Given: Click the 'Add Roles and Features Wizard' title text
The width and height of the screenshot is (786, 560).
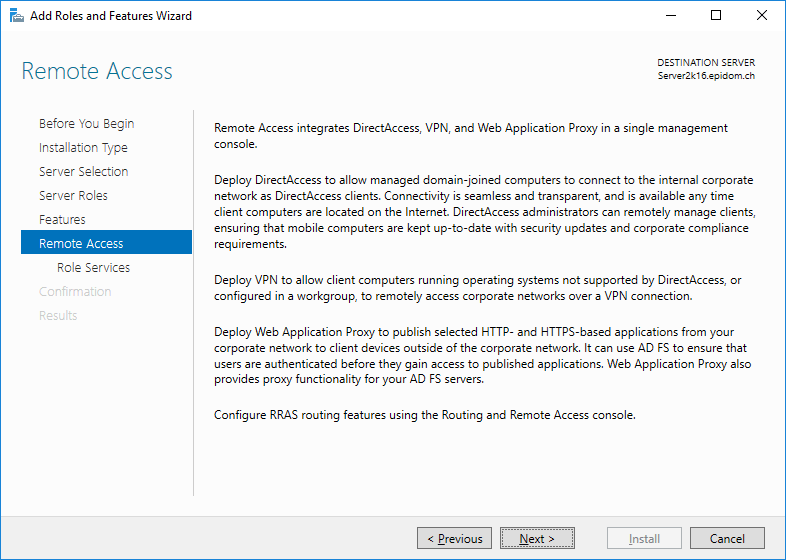Looking at the screenshot, I should (111, 16).
